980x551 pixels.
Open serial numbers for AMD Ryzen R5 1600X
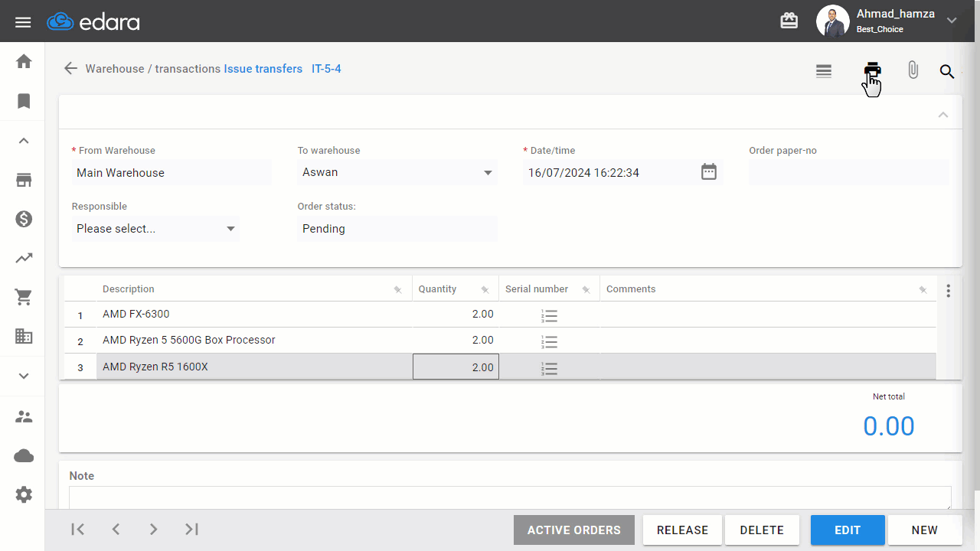(549, 369)
